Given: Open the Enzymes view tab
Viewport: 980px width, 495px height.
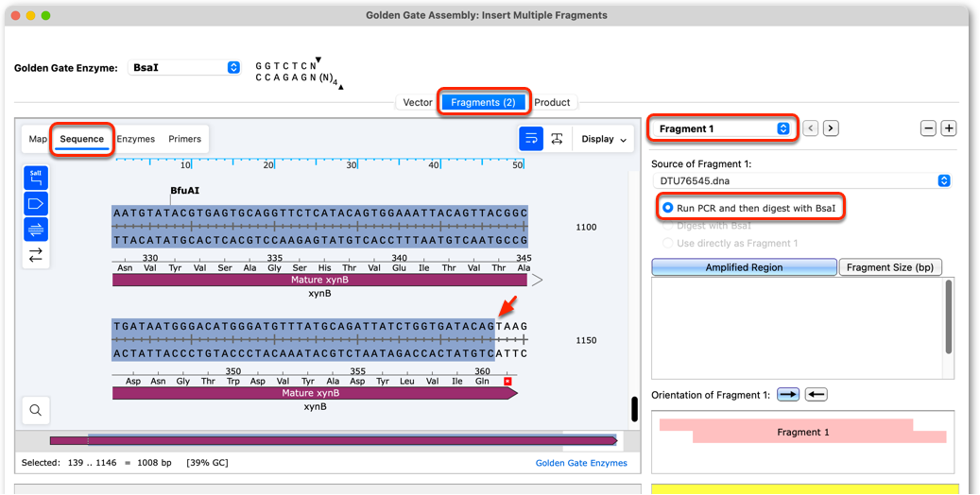Looking at the screenshot, I should pyautogui.click(x=136, y=139).
